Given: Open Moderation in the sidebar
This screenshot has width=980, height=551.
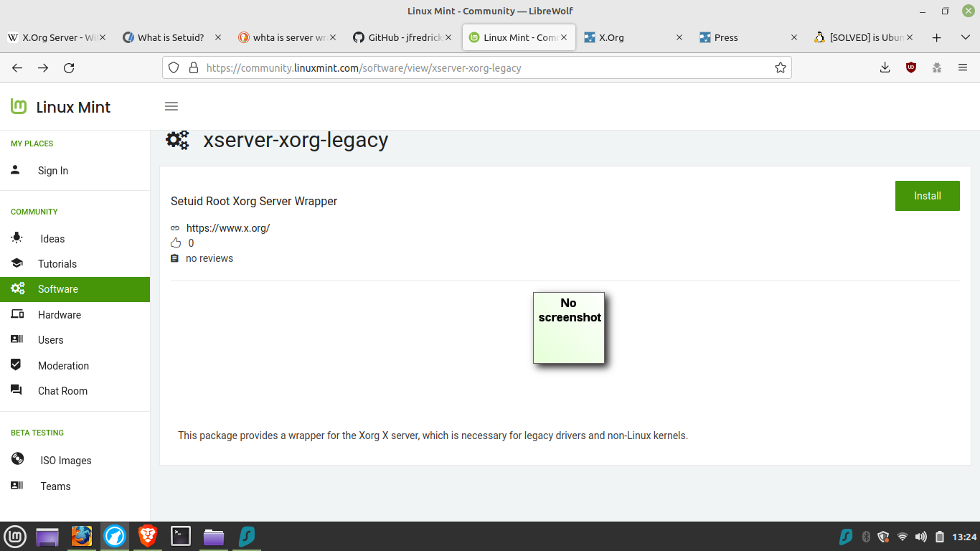Looking at the screenshot, I should click(75, 366).
